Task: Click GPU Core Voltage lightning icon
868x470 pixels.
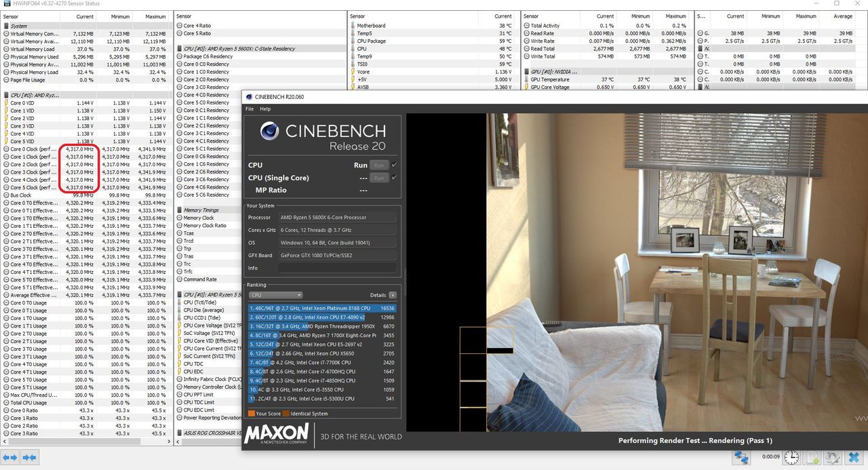Action: click(x=526, y=87)
